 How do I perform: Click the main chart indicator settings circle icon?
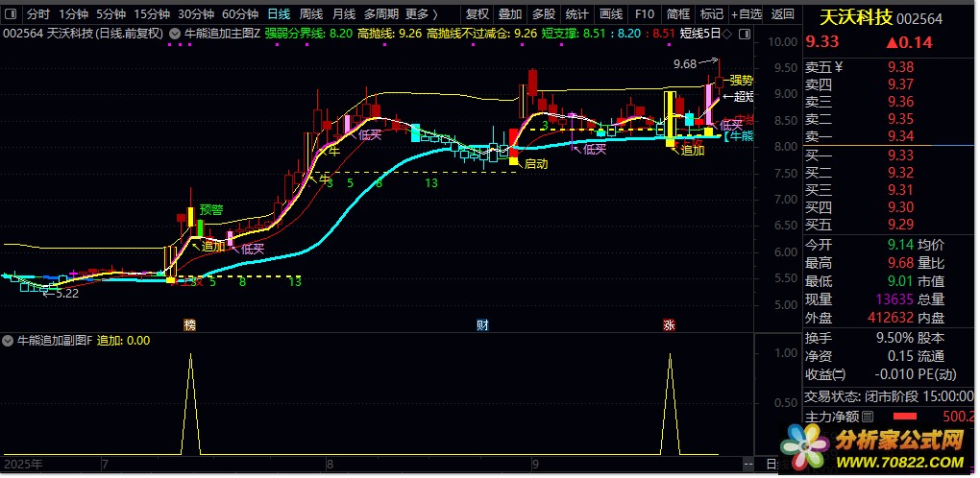(173, 33)
